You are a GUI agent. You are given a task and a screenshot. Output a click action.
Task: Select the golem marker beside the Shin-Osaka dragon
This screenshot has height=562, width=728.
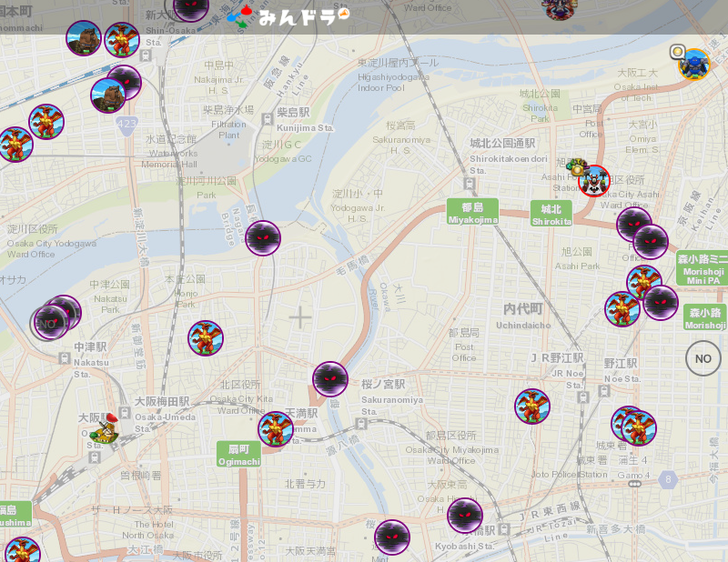[x=84, y=38]
